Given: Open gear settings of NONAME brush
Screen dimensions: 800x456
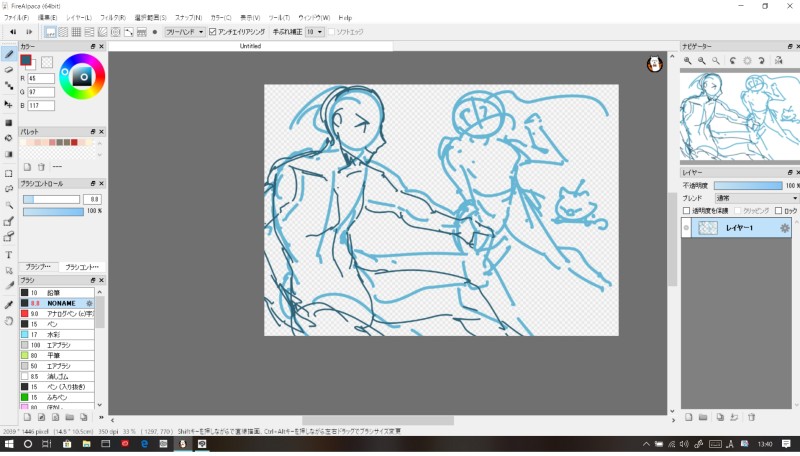Looking at the screenshot, I should (x=89, y=303).
